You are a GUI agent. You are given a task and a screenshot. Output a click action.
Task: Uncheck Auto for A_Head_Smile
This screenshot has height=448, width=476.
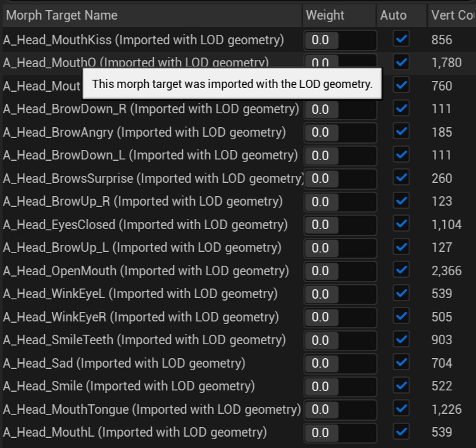point(401,386)
